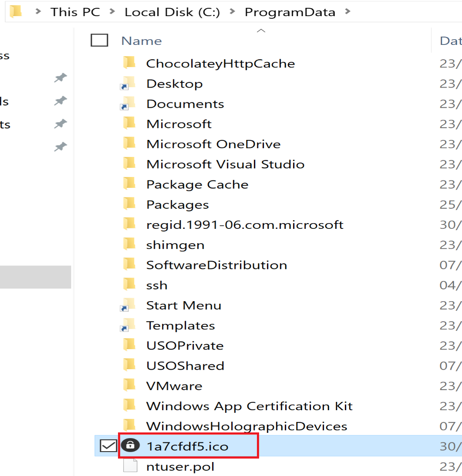Click the lock icon of 1a7cfdf5.ico
The height and width of the screenshot is (476, 462).
click(x=130, y=445)
